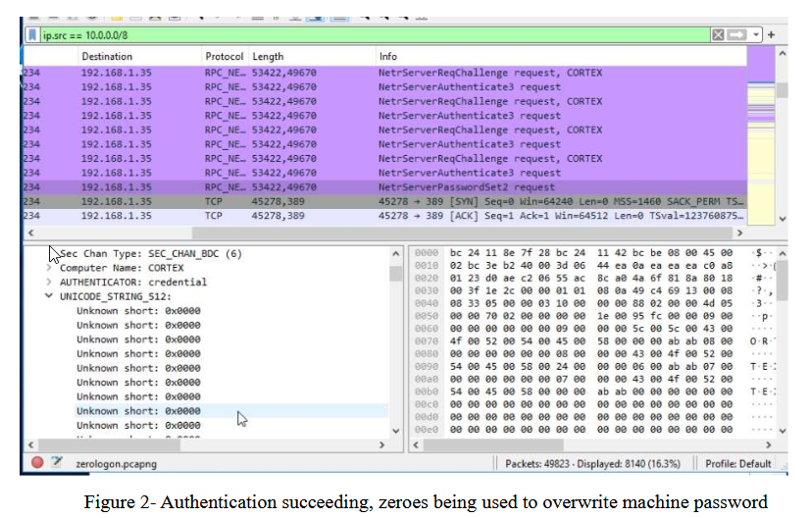Select the TCP SYN packet row
This screenshot has width=812, height=518.
(384, 201)
